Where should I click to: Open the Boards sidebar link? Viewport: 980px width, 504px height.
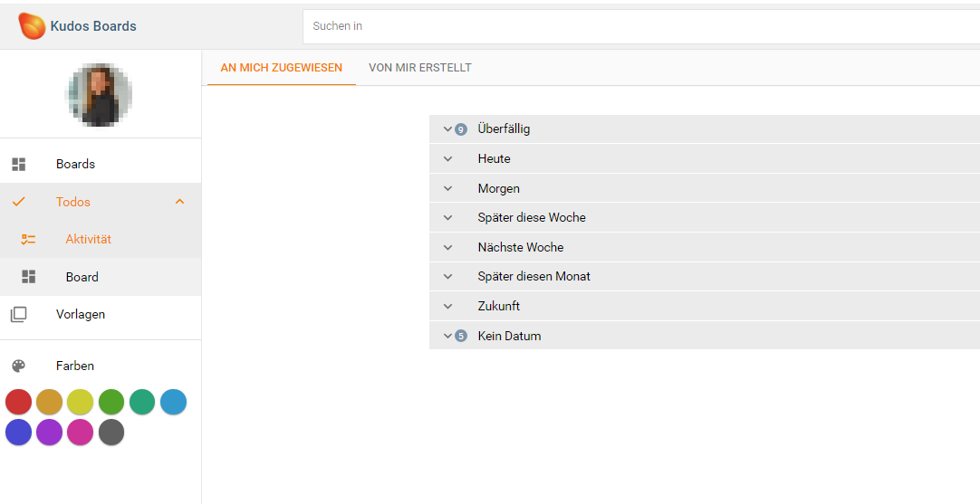click(75, 164)
